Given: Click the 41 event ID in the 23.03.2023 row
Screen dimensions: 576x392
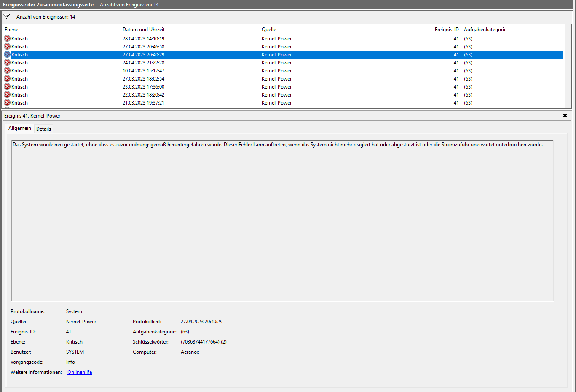Looking at the screenshot, I should pos(456,87).
